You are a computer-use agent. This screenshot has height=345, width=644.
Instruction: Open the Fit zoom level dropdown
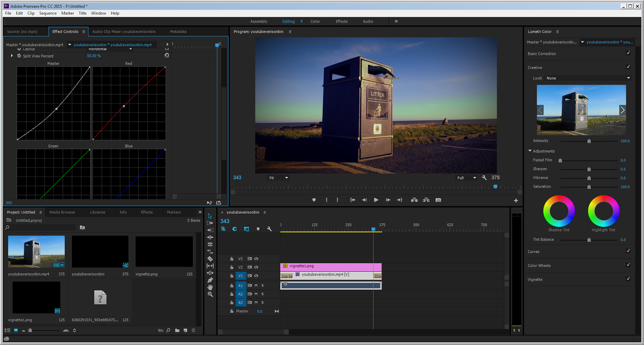pos(279,178)
